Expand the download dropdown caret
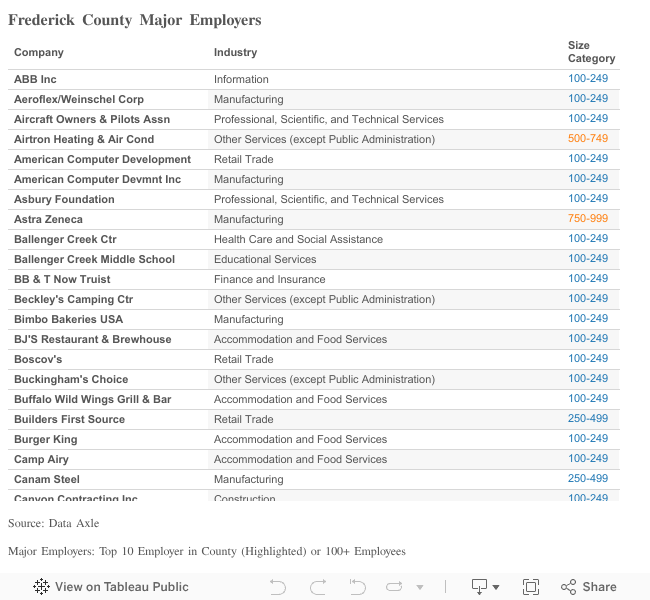Image resolution: width=650 pixels, height=600 pixels. click(x=496, y=587)
